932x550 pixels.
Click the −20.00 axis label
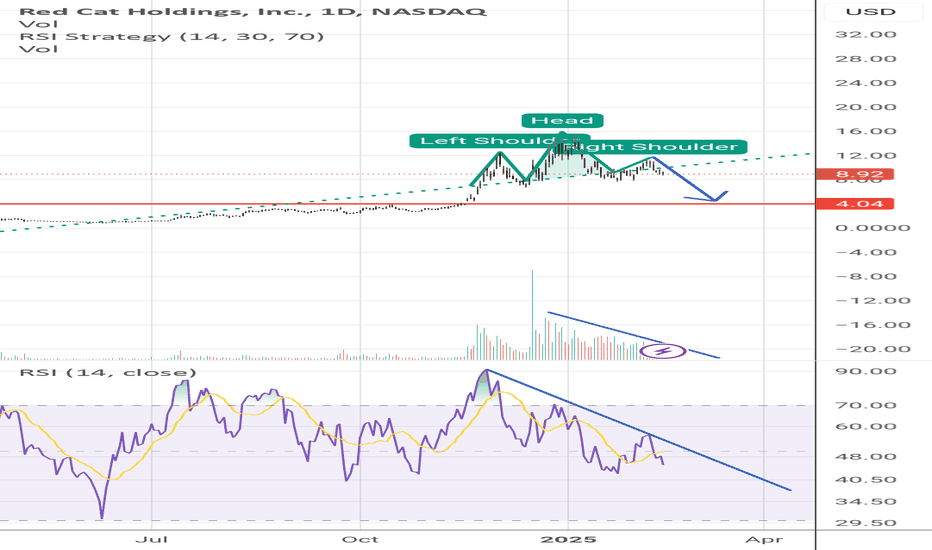pos(873,349)
